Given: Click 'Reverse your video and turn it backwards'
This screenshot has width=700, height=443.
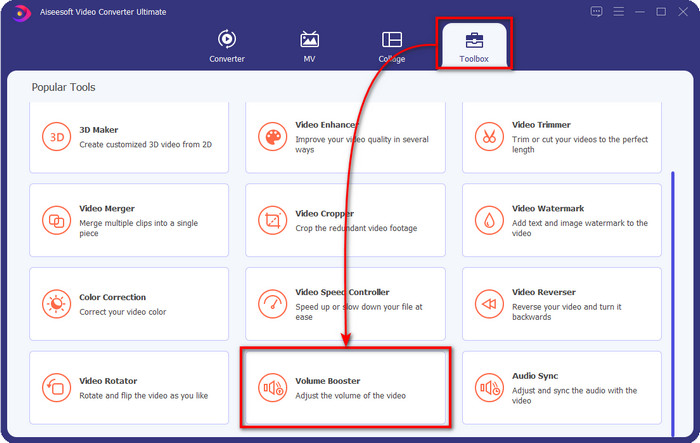Looking at the screenshot, I should click(567, 312).
